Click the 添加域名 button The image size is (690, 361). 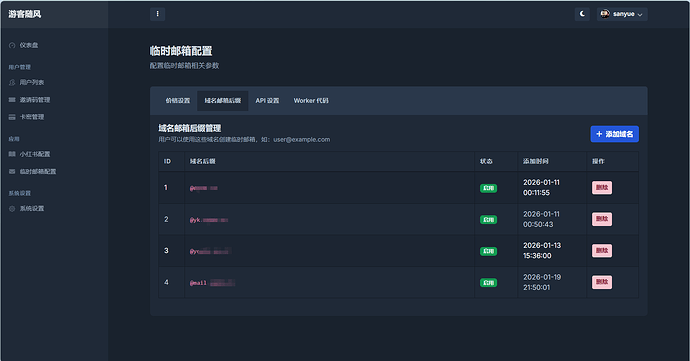[614, 134]
